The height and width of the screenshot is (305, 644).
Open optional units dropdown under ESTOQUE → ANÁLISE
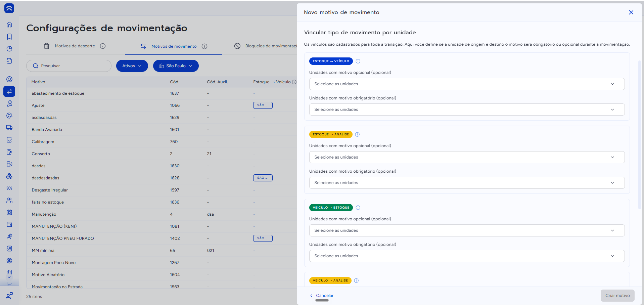[x=467, y=157]
